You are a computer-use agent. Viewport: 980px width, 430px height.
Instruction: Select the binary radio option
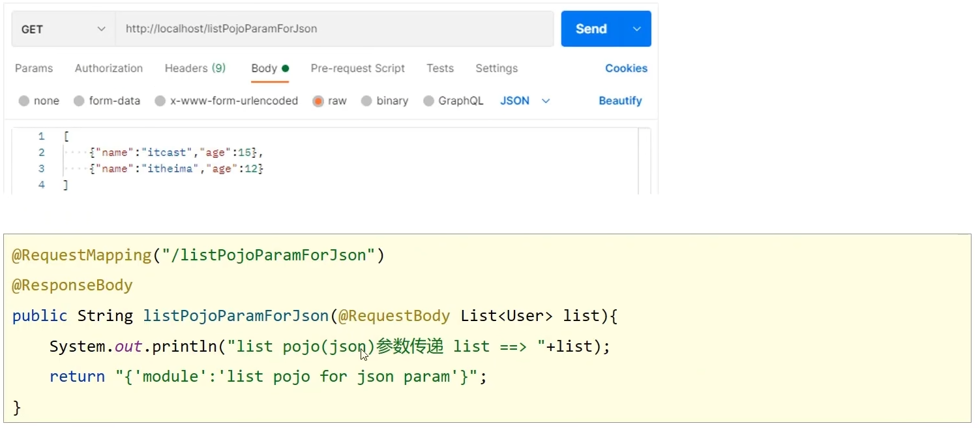click(366, 101)
